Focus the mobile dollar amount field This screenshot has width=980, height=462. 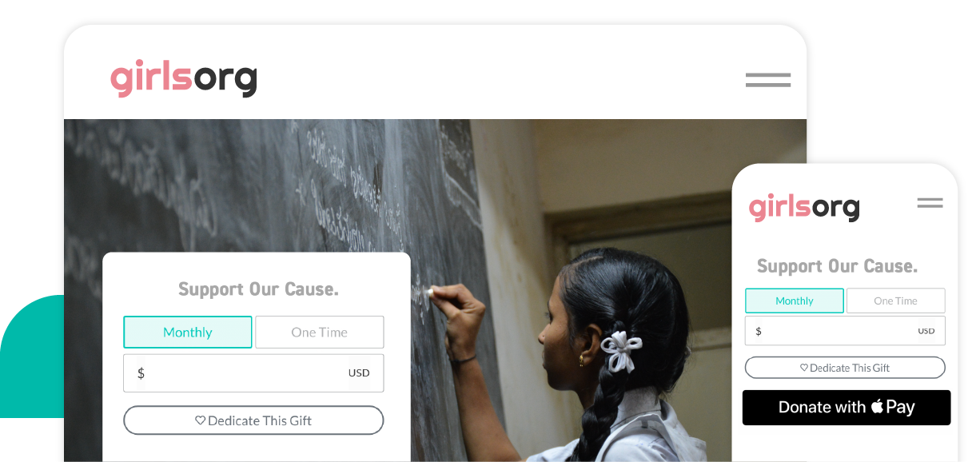[845, 331]
